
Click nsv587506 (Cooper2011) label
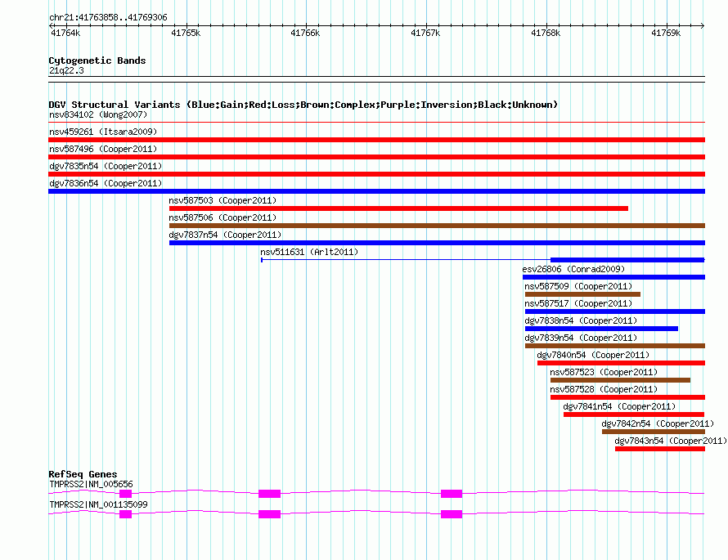(222, 217)
